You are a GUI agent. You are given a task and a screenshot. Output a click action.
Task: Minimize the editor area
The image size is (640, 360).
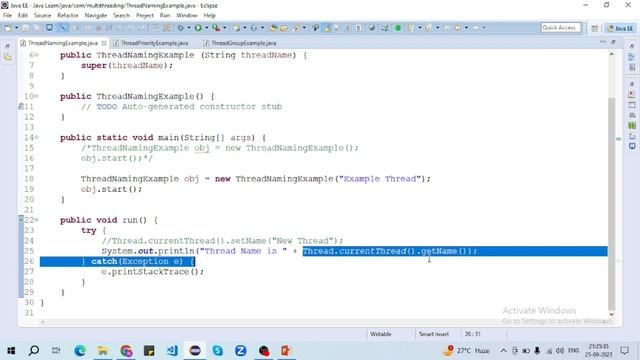point(603,42)
